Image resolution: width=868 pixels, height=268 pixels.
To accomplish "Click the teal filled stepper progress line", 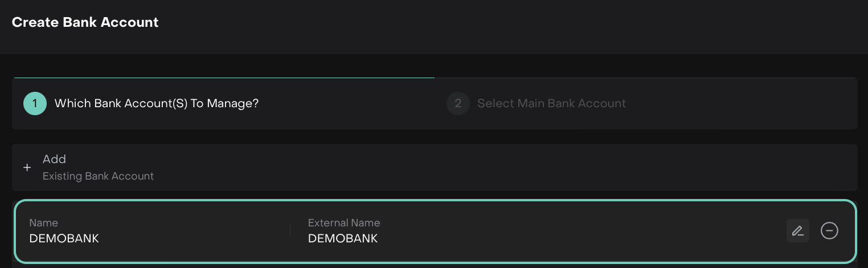I will (x=223, y=78).
